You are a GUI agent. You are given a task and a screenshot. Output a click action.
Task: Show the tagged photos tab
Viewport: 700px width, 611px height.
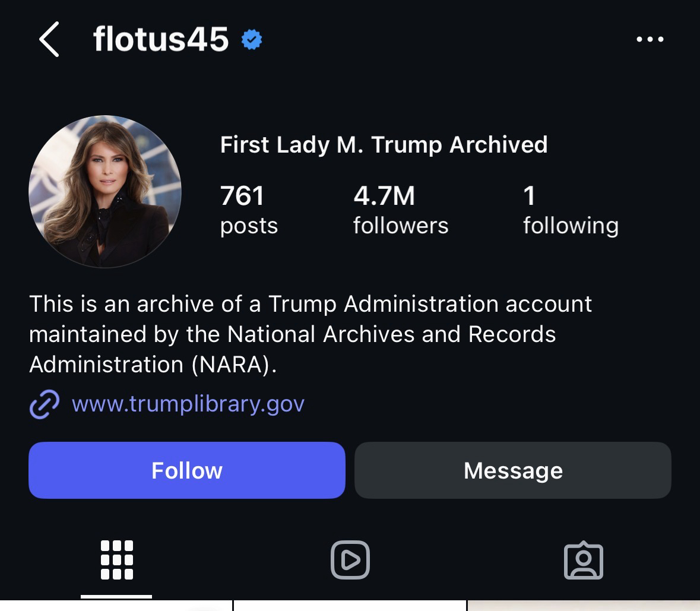(x=583, y=560)
